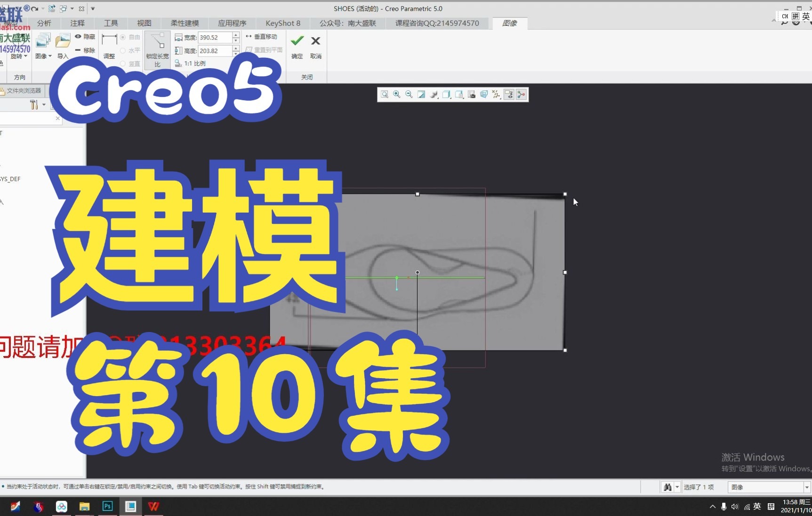Increase 宽度 using its stepper up arrow
The height and width of the screenshot is (516, 812).
[x=235, y=34]
